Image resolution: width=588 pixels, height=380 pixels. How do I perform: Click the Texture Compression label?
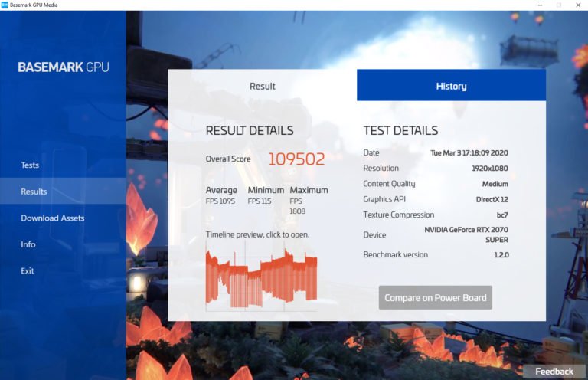point(399,215)
